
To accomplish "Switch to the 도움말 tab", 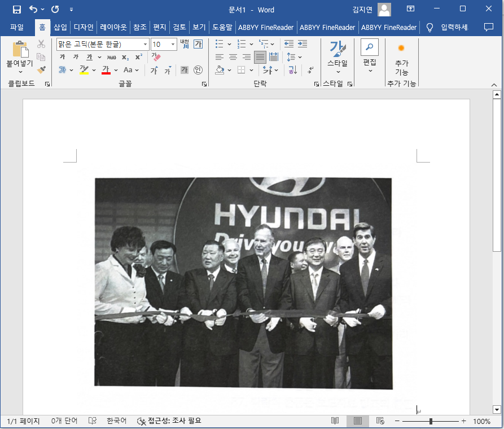I will coord(222,27).
